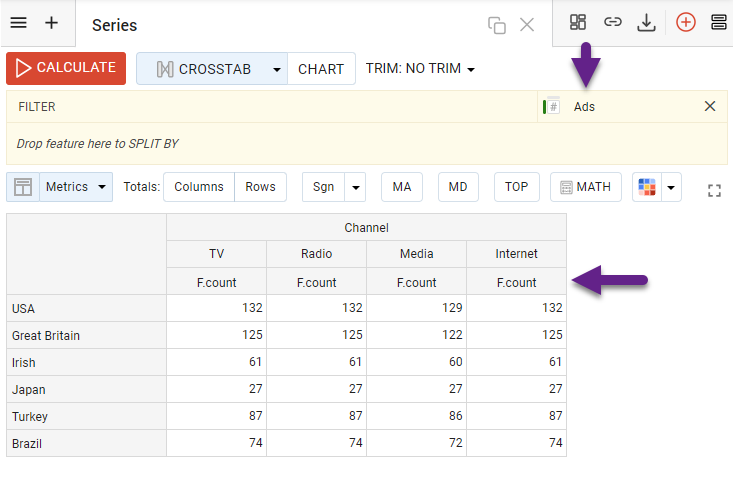Add a new tab with plus icon

click(52, 23)
